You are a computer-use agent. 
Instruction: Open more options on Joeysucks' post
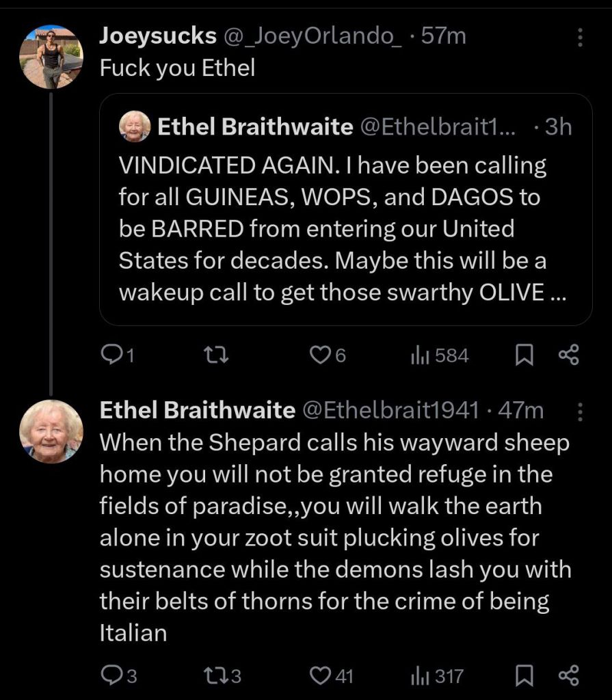[581, 37]
